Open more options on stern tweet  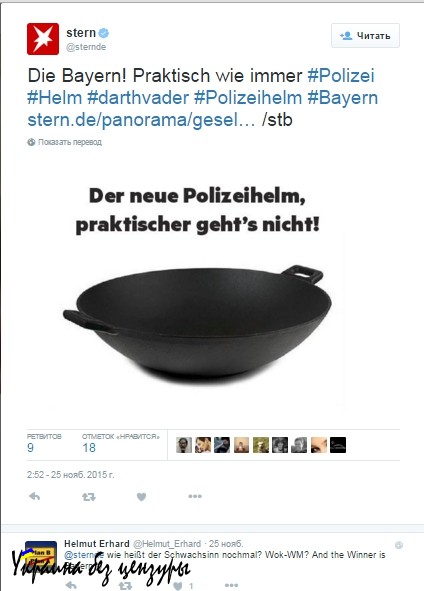[195, 496]
